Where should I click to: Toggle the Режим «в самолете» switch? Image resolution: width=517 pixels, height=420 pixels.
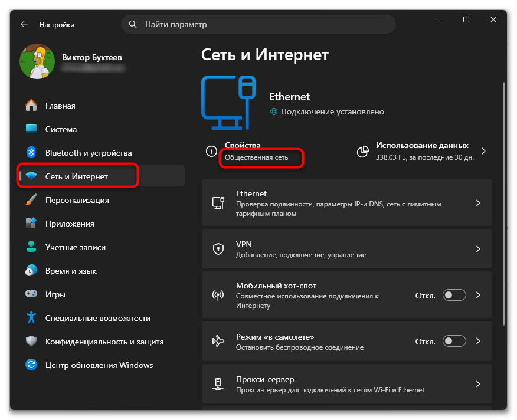[454, 341]
